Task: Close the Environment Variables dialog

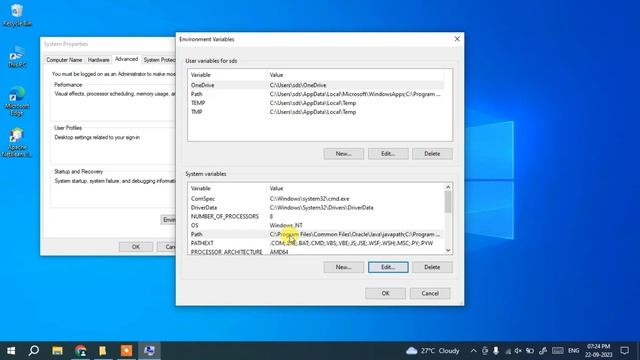Action: pyautogui.click(x=457, y=39)
